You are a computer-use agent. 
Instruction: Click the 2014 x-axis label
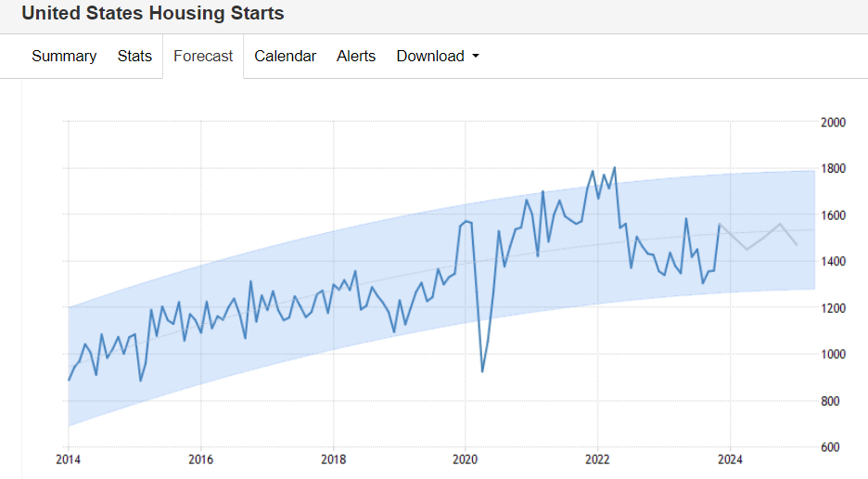69,459
